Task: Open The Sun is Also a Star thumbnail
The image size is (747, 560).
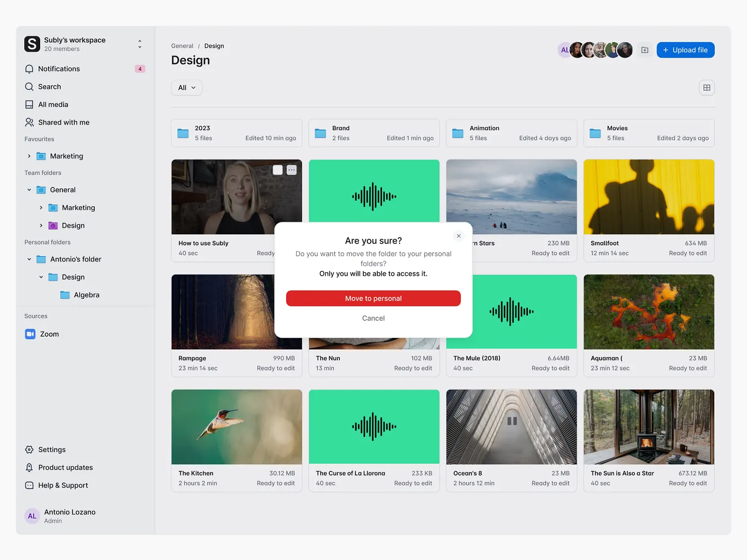Action: (x=649, y=427)
